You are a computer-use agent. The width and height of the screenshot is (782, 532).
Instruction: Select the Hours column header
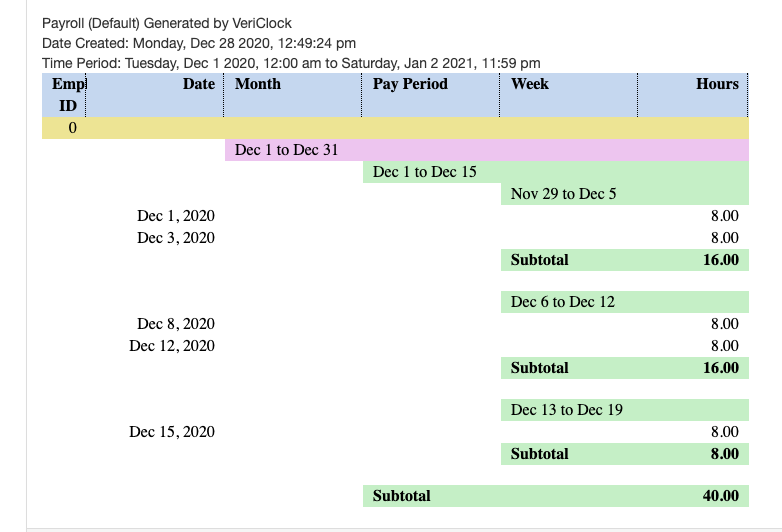717,84
